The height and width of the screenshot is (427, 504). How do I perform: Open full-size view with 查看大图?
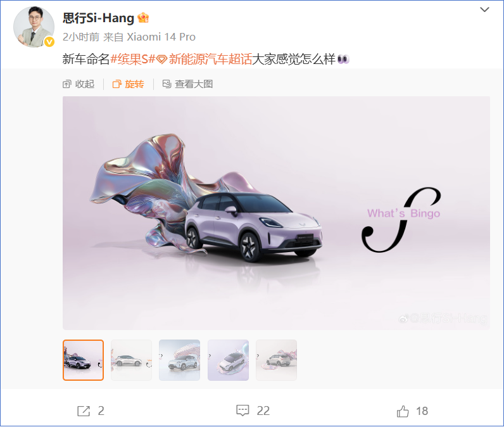[187, 84]
